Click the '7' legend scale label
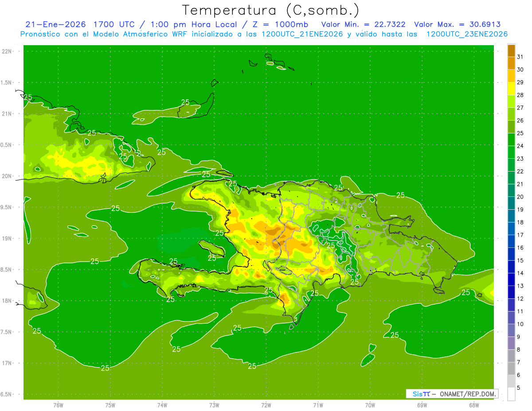 (519, 363)
